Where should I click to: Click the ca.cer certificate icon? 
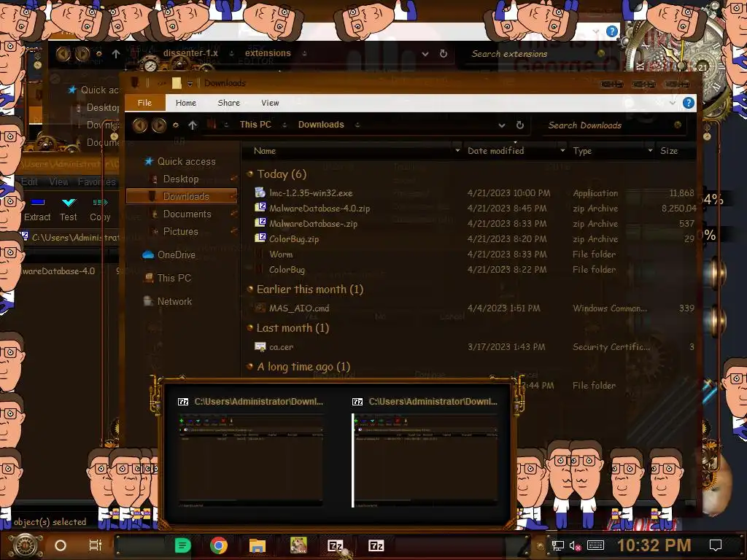pyautogui.click(x=260, y=346)
